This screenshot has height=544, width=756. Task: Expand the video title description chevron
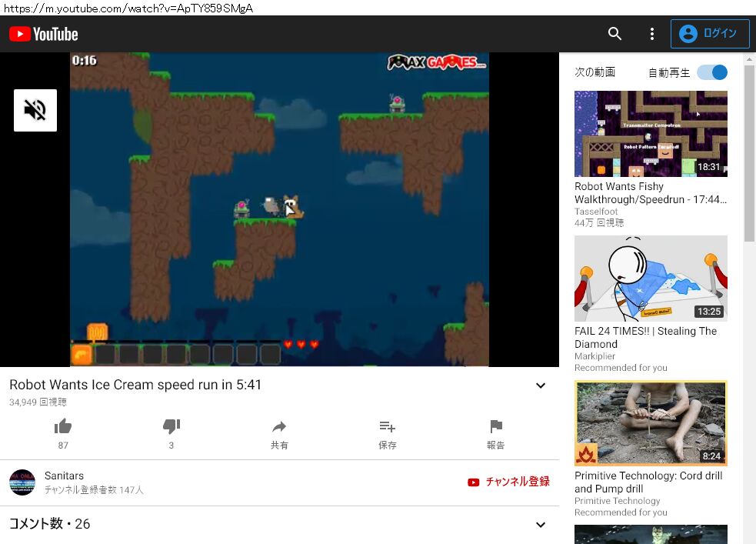click(541, 385)
